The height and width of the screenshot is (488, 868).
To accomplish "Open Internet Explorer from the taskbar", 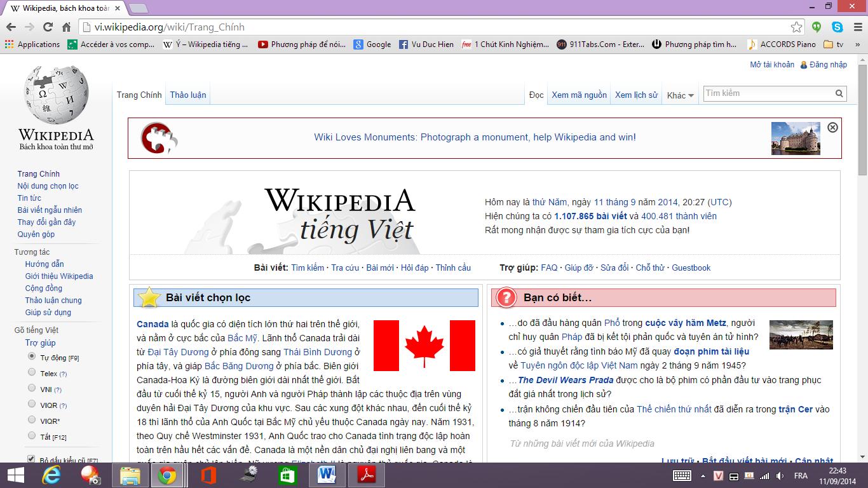I will pos(51,475).
